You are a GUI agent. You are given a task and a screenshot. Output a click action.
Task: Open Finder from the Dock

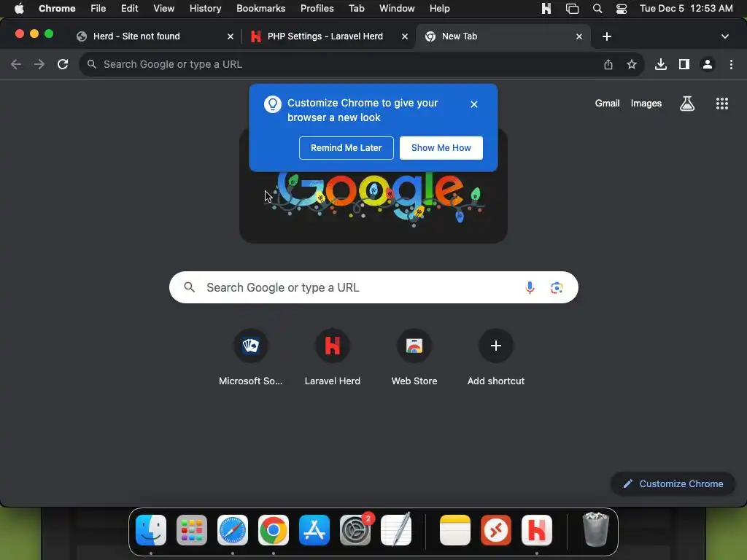click(151, 530)
